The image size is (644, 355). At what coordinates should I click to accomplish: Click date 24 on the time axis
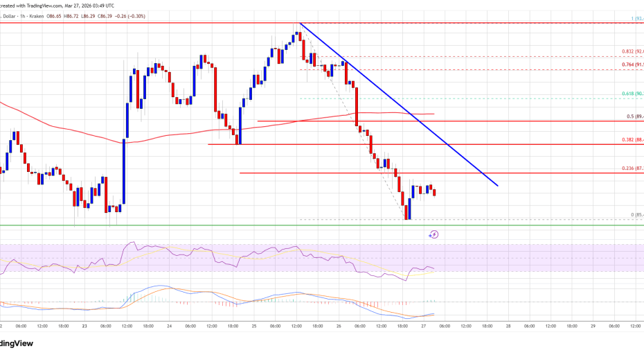[x=169, y=326]
